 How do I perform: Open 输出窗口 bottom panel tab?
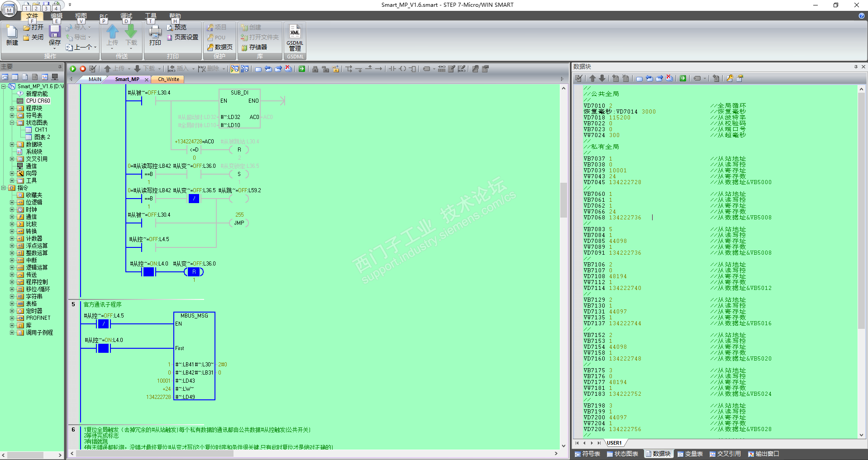(764, 454)
